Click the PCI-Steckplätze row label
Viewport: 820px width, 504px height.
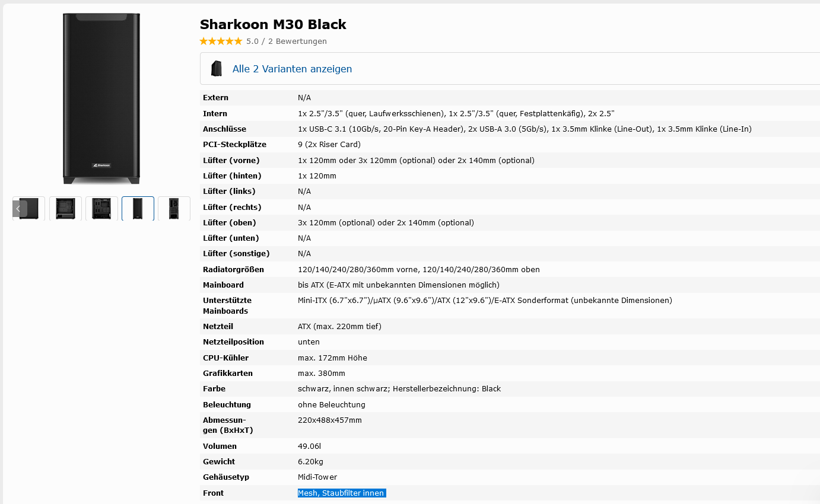click(x=234, y=145)
